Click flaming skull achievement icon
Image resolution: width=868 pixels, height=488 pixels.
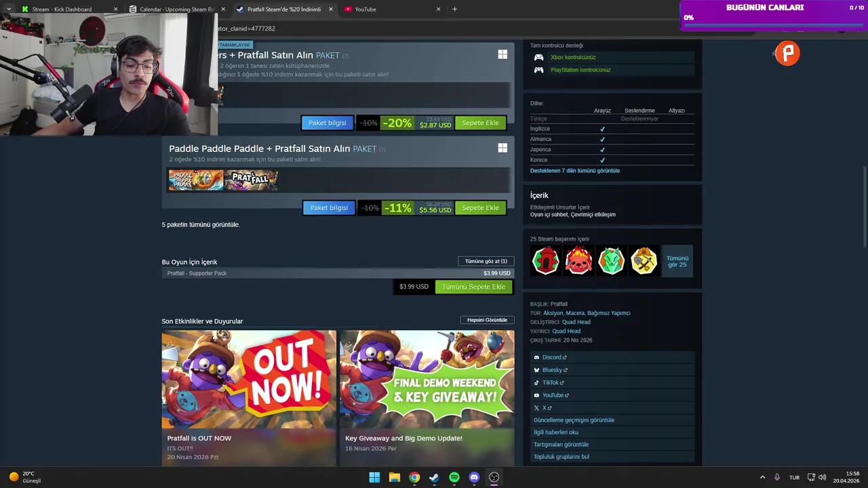click(578, 260)
